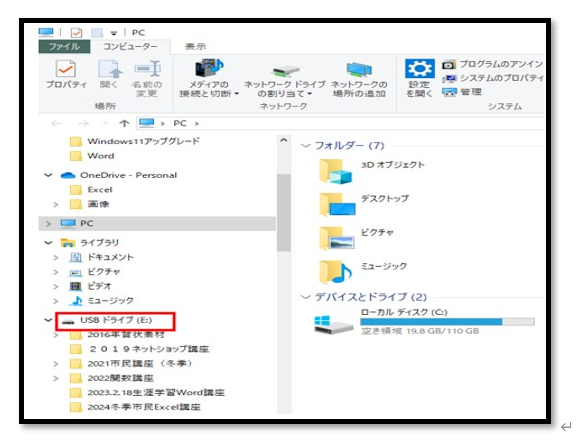
Task: Click the forward navigation arrow
Action: tap(83, 123)
